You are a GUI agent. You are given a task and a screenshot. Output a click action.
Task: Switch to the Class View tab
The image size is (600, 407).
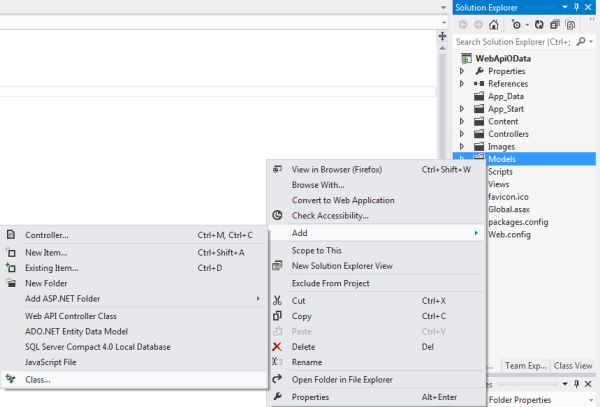click(x=572, y=366)
